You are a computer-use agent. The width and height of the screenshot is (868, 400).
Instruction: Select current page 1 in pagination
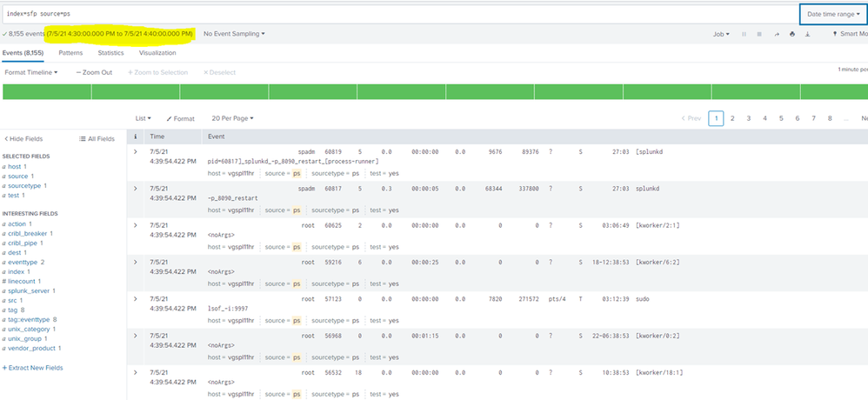pyautogui.click(x=716, y=118)
